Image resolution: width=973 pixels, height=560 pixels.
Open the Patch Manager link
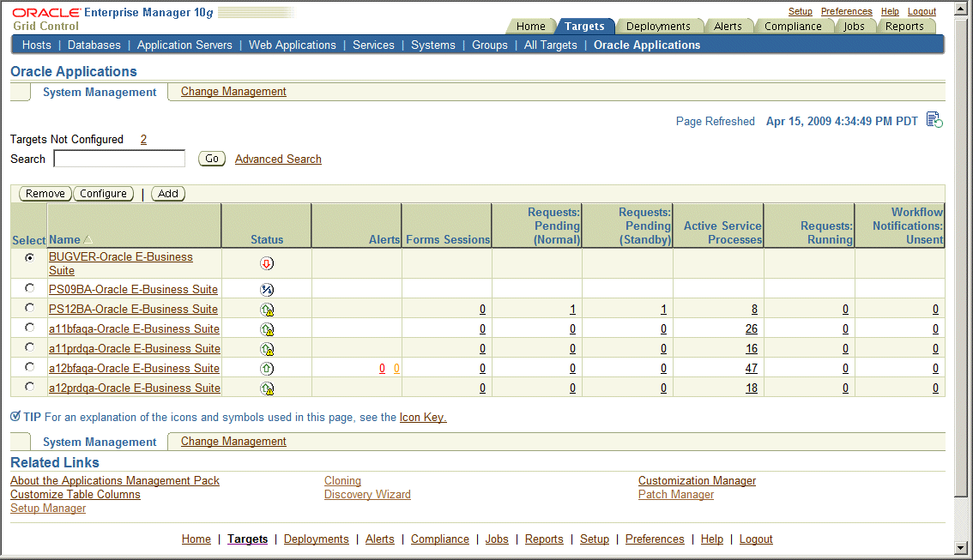click(676, 494)
